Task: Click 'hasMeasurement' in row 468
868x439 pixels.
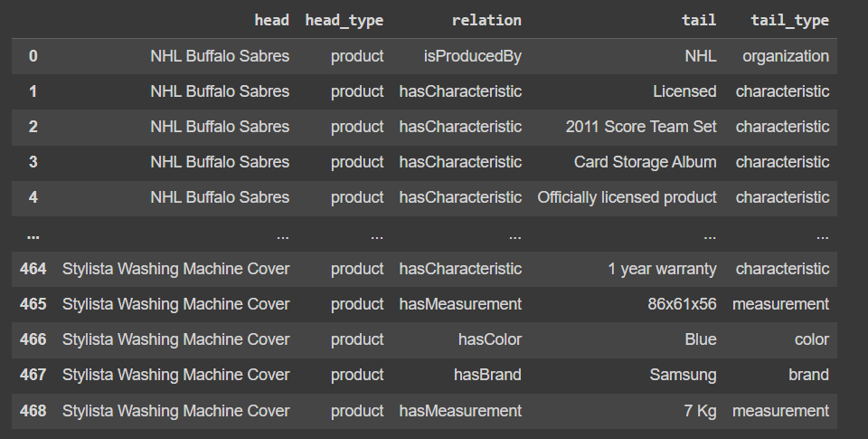Action: [460, 411]
